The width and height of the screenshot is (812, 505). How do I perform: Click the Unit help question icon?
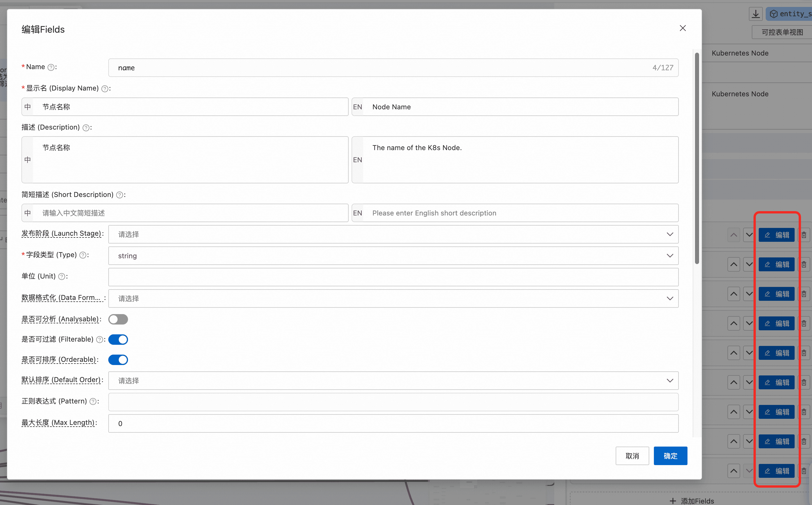[61, 277]
